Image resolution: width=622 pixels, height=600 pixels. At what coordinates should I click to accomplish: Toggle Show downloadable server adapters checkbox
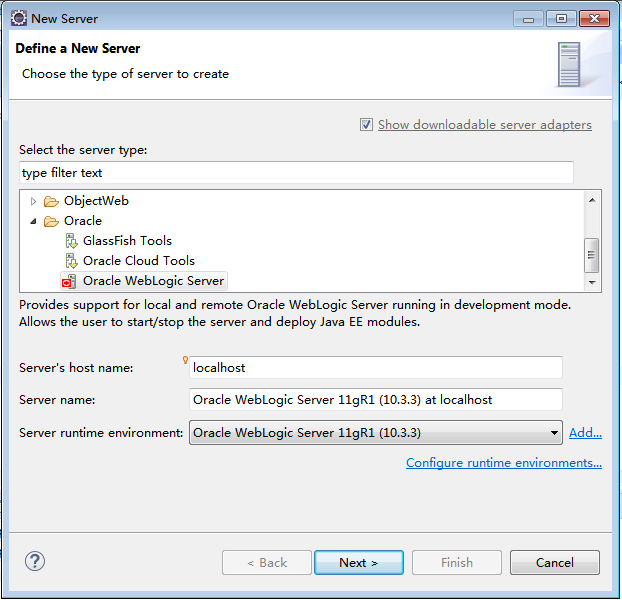(x=366, y=125)
